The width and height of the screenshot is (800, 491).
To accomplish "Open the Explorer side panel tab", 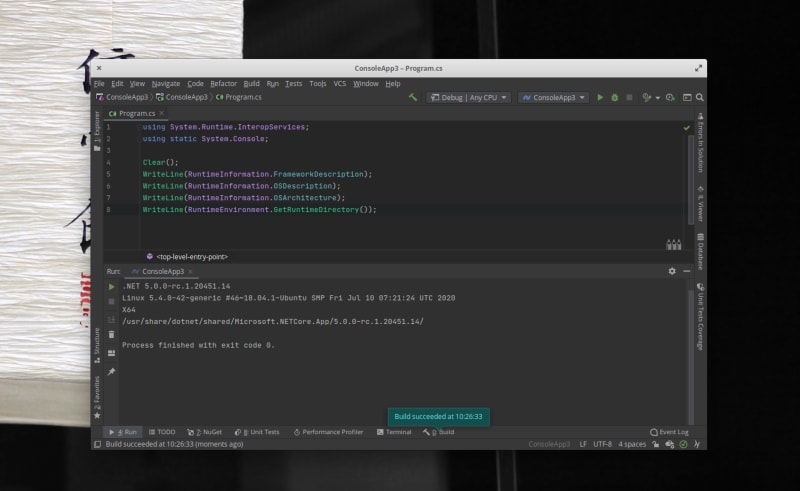I will (x=97, y=131).
